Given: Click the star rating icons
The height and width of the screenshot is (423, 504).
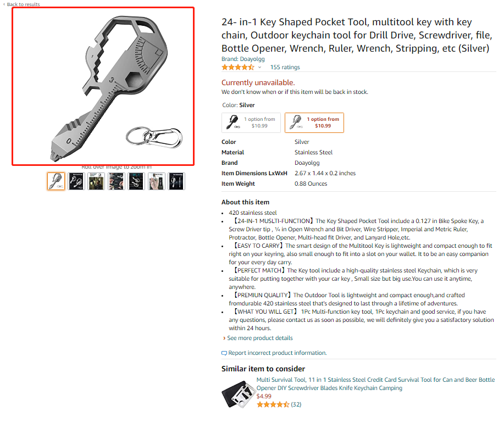Looking at the screenshot, I should coord(237,67).
